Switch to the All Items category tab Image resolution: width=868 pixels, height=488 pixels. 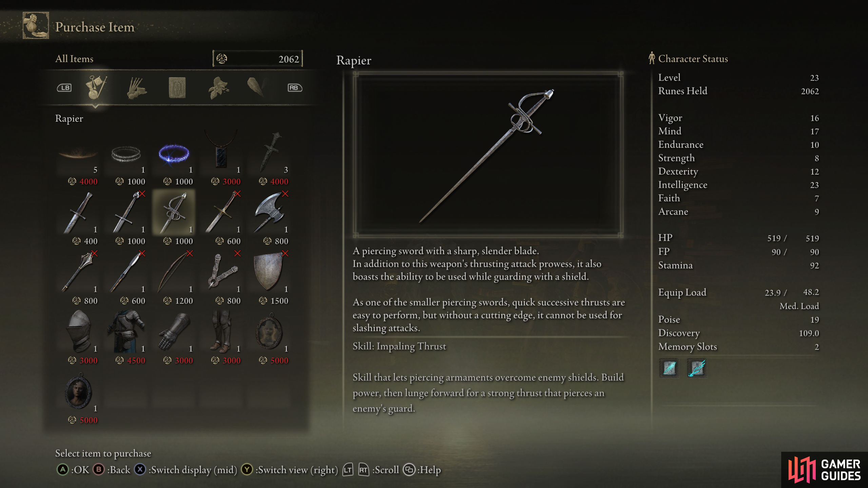(x=96, y=87)
